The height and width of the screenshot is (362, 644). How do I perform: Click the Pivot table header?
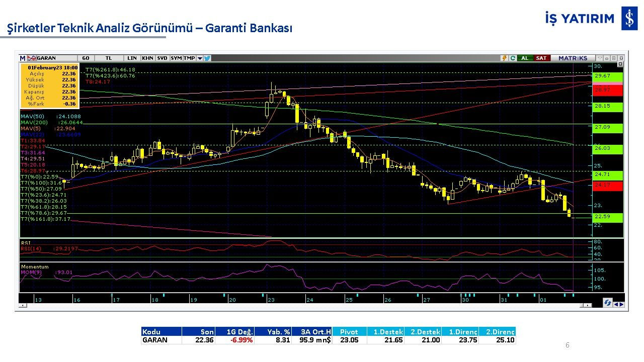pos(349,332)
